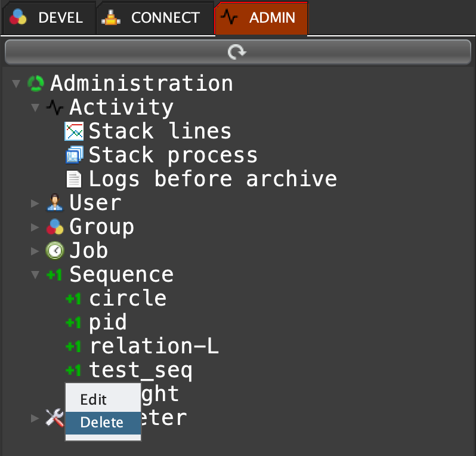The image size is (476, 456).
Task: Click the refresh arrow button
Action: [237, 53]
